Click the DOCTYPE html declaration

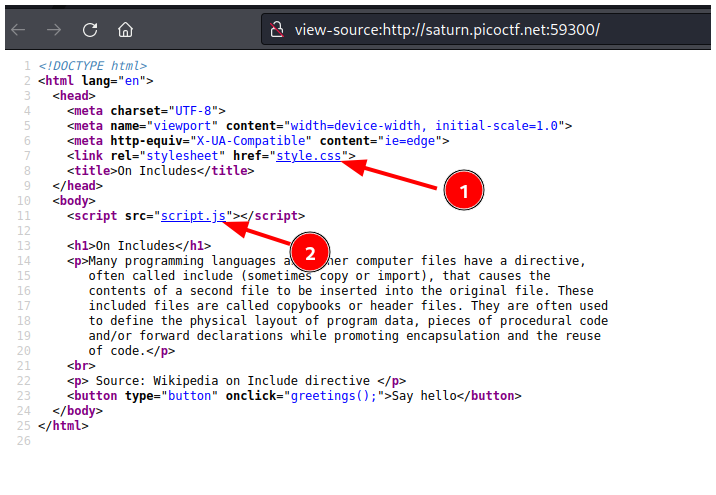[x=92, y=66]
